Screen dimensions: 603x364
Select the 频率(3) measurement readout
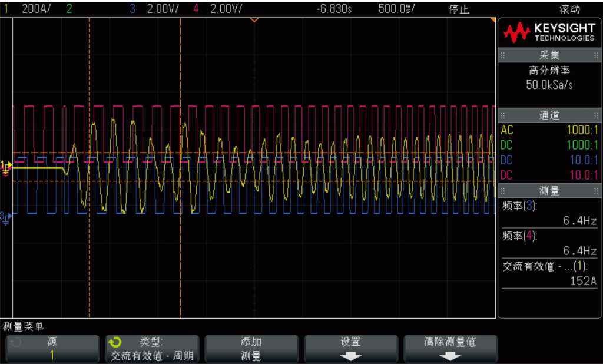click(549, 214)
